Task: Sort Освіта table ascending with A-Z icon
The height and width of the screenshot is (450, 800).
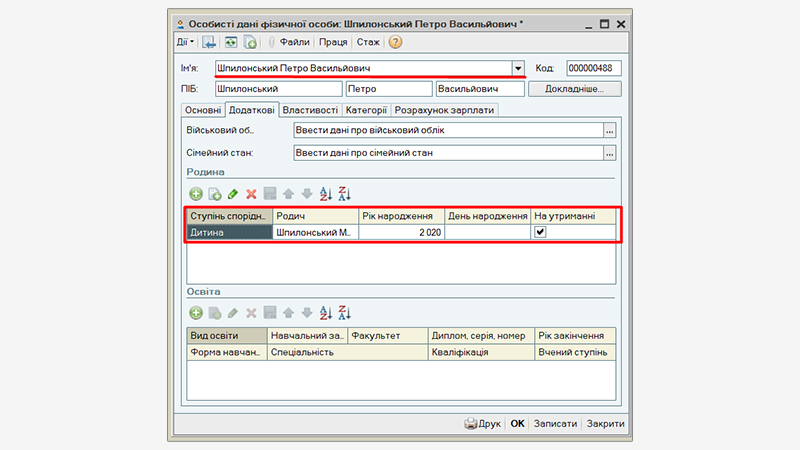Action: pyautogui.click(x=326, y=313)
